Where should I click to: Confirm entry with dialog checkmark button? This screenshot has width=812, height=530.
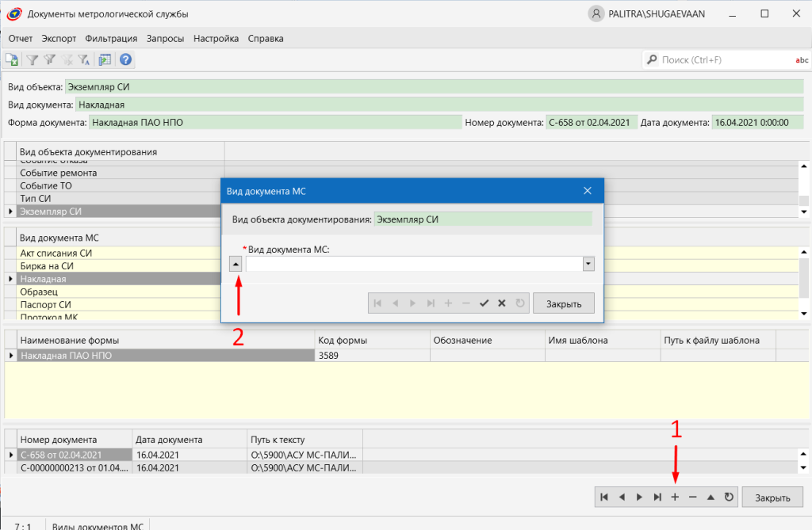pyautogui.click(x=484, y=303)
